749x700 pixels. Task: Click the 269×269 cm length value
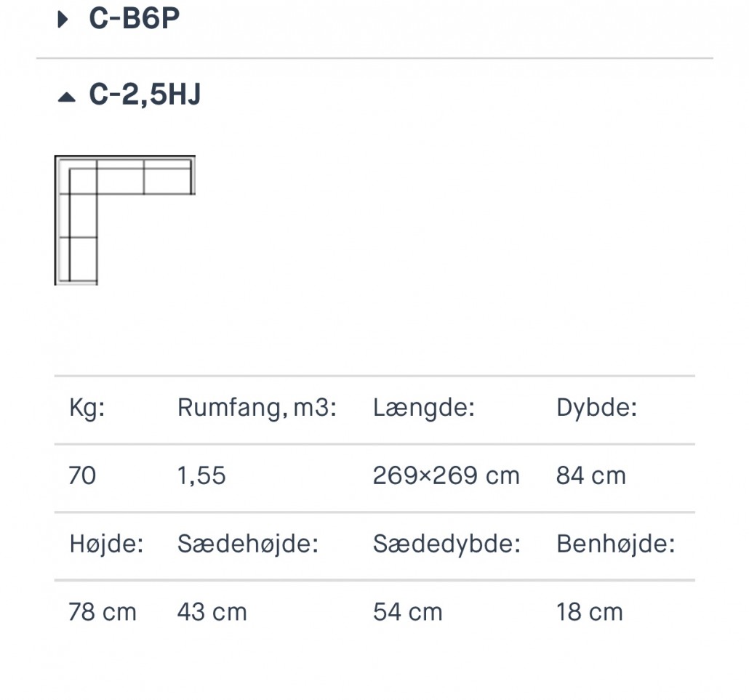point(446,476)
